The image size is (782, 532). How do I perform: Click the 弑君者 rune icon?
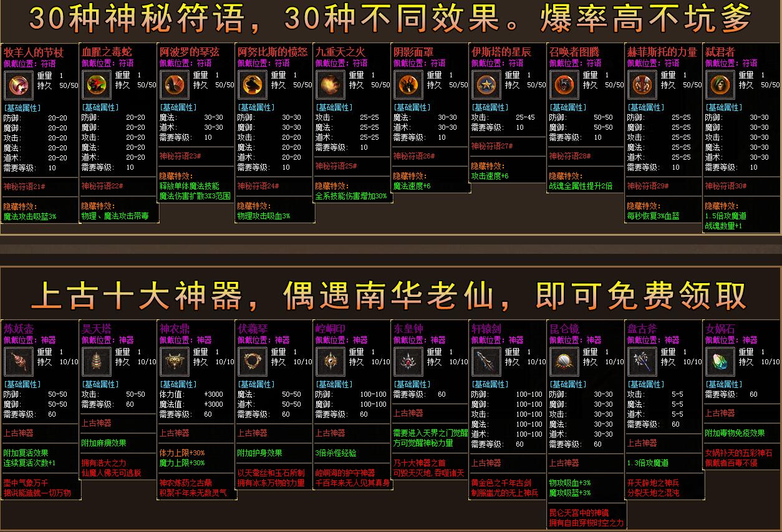(x=720, y=85)
